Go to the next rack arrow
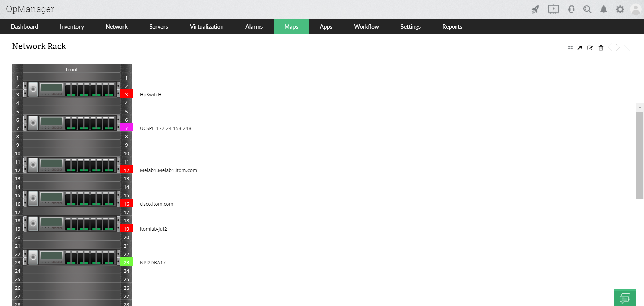This screenshot has width=644, height=306. click(x=618, y=48)
